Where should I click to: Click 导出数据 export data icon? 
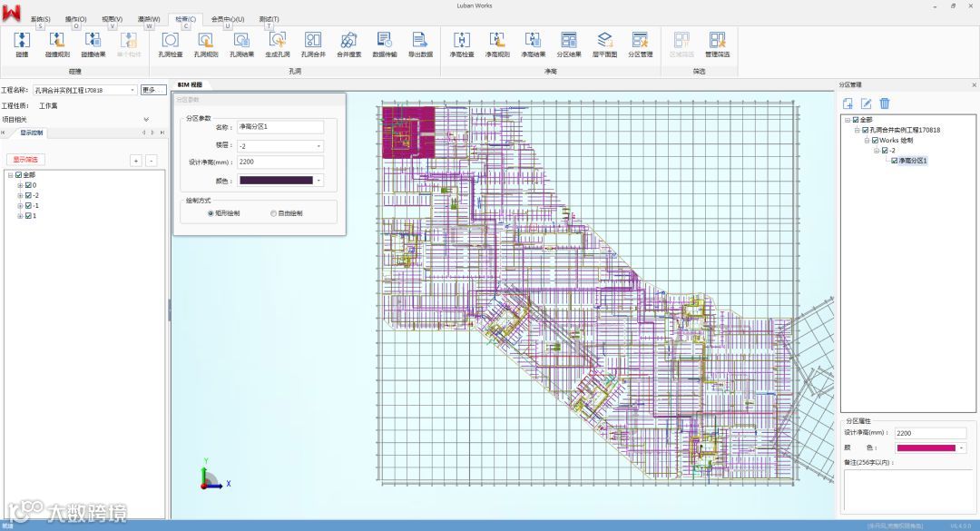(x=420, y=44)
